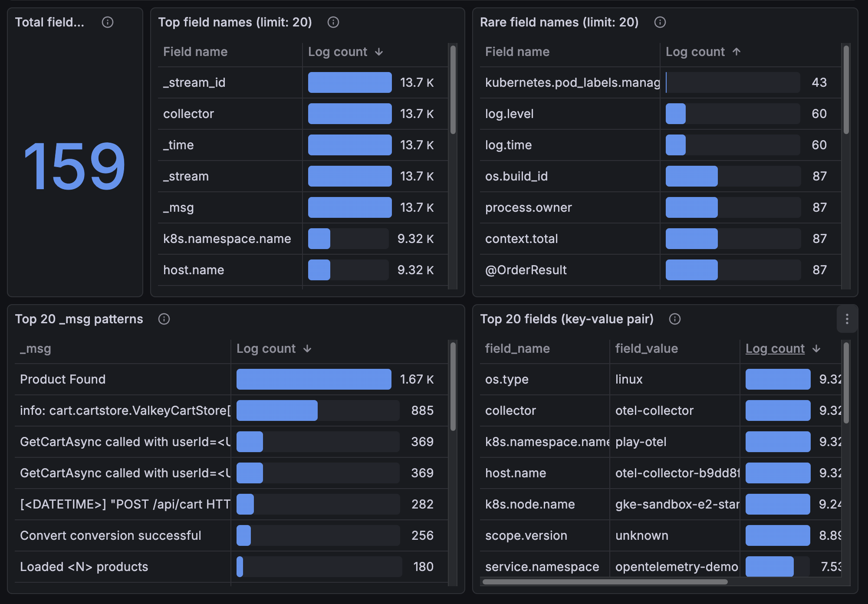868x604 pixels.
Task: Click field_value column header
Action: pos(646,348)
